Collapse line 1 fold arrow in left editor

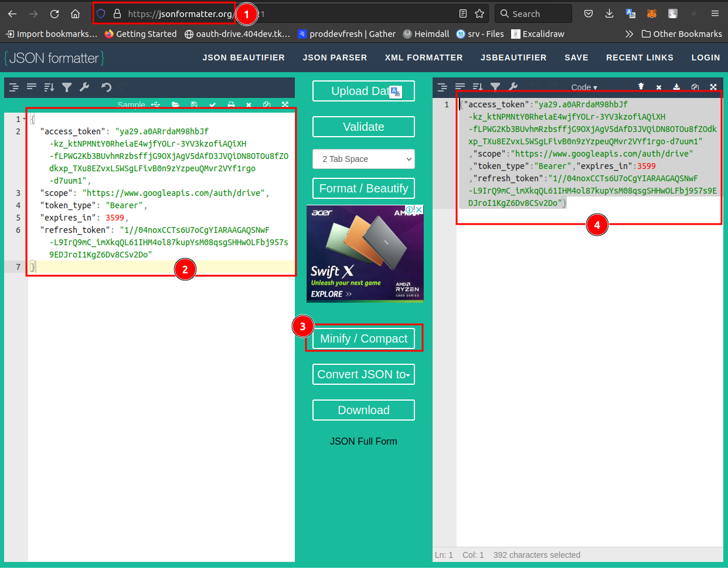point(25,119)
